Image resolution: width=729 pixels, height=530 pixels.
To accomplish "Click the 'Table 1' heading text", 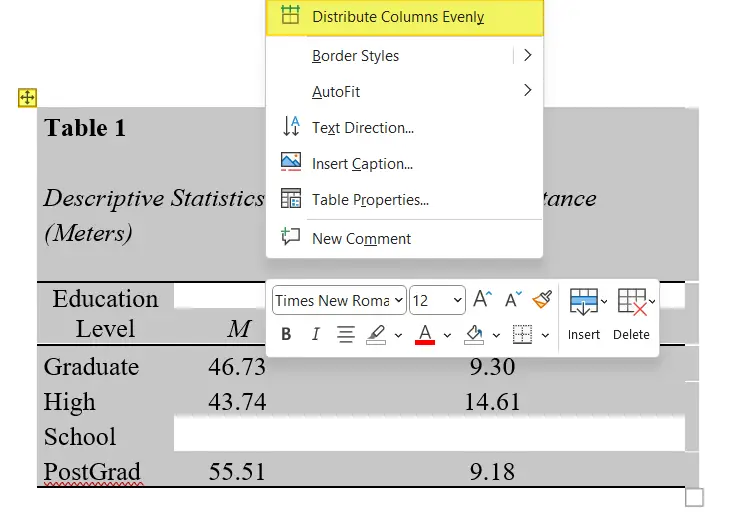I will tap(85, 128).
